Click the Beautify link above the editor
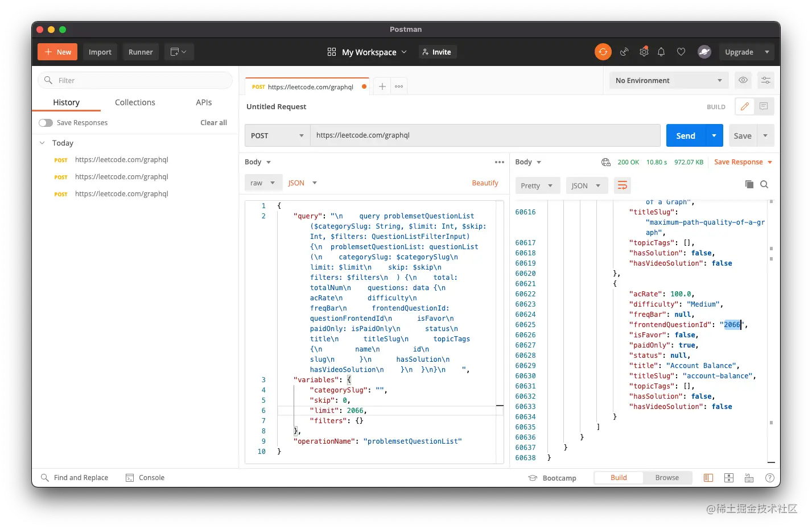 coord(485,183)
